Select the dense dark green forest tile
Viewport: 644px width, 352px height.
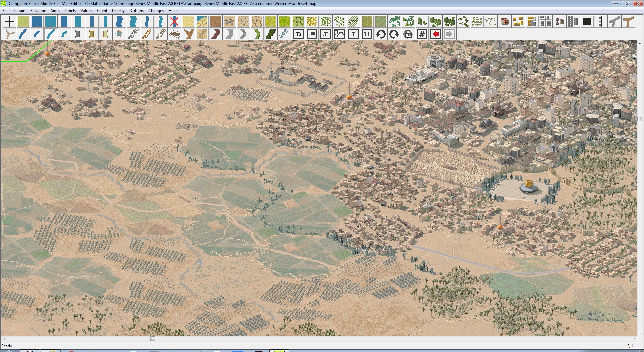pyautogui.click(x=449, y=21)
